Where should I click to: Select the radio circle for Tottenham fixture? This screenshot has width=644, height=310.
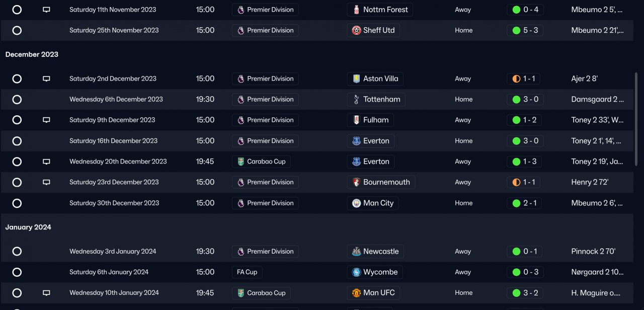click(17, 100)
